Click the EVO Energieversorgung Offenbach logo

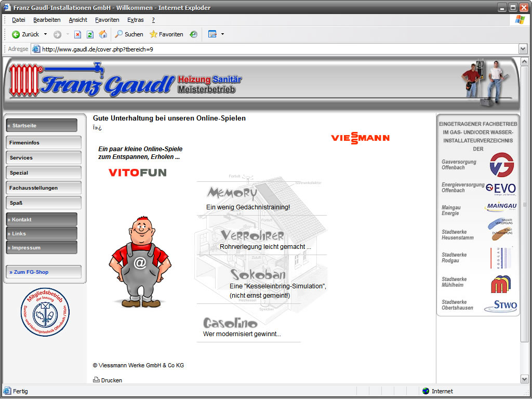(x=501, y=189)
